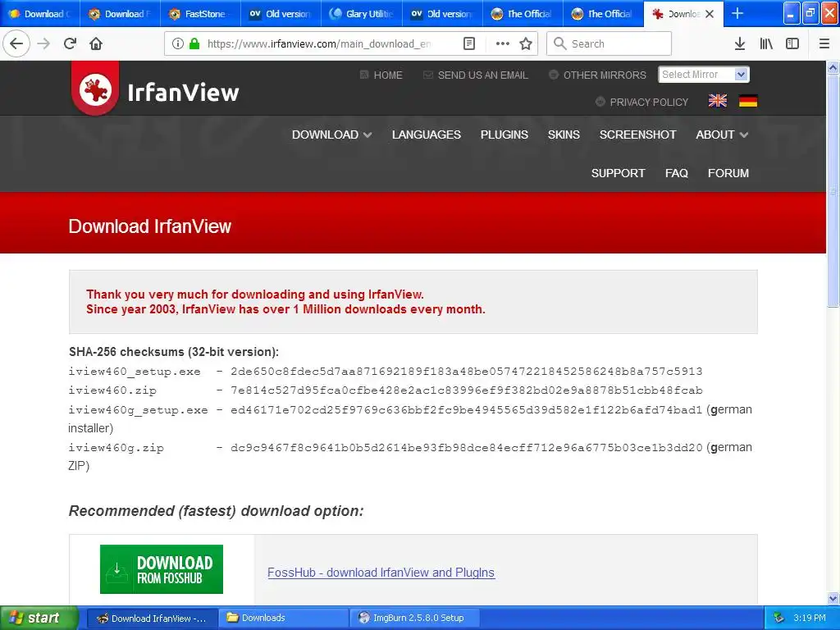Switch to the second Old version tab
The width and height of the screenshot is (840, 630).
442,14
